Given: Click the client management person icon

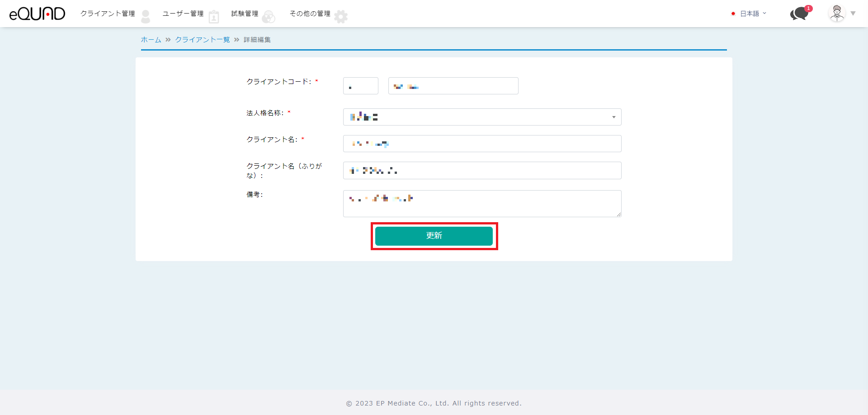Looking at the screenshot, I should [146, 17].
